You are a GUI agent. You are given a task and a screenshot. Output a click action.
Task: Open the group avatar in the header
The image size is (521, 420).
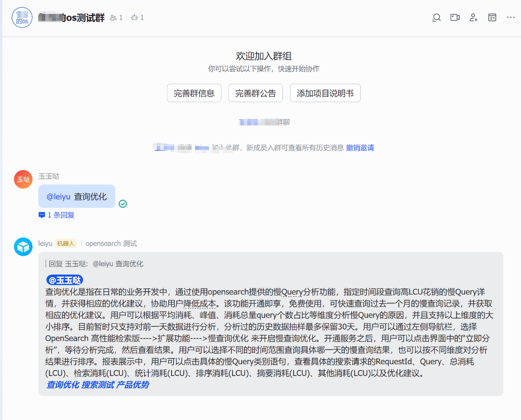click(22, 18)
